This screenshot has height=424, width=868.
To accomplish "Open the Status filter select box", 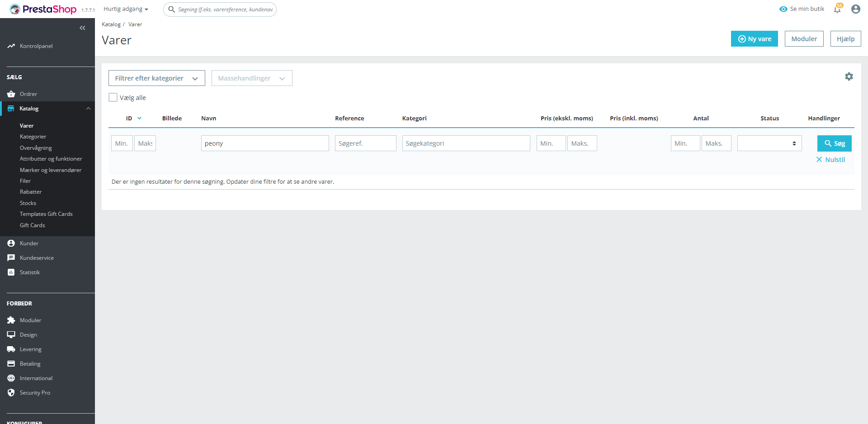I will click(769, 143).
